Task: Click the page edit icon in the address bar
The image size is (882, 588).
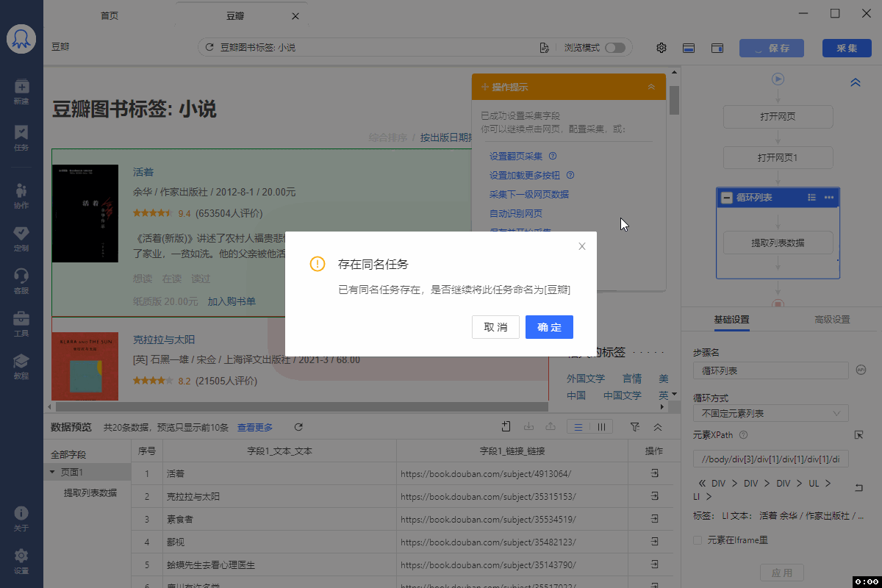Action: (x=544, y=47)
